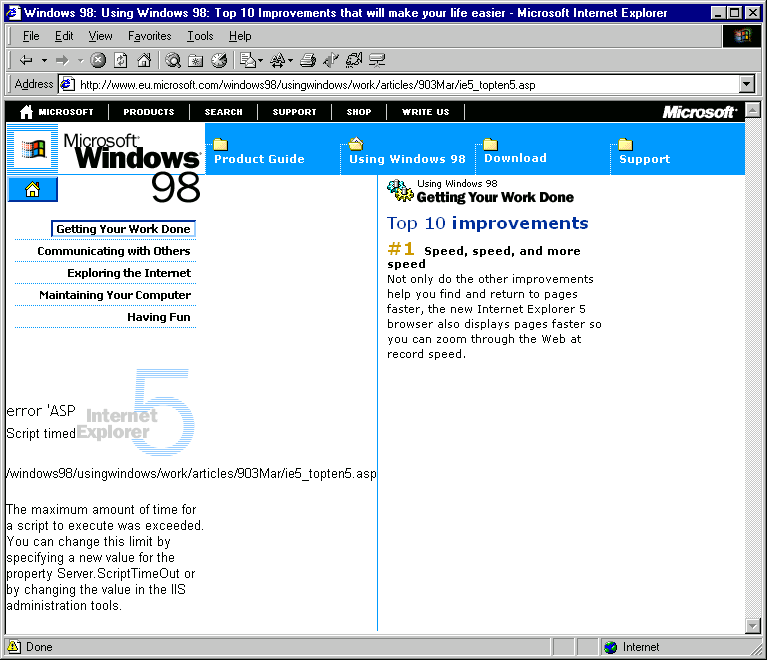Click the Forward arrow toolbar button
Viewport: 767px width, 660px height.
(63, 60)
